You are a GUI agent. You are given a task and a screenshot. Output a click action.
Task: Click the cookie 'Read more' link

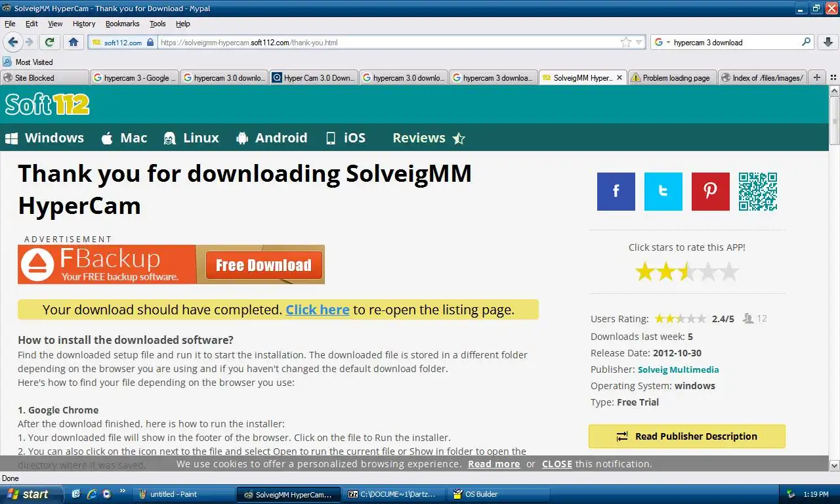click(x=494, y=464)
